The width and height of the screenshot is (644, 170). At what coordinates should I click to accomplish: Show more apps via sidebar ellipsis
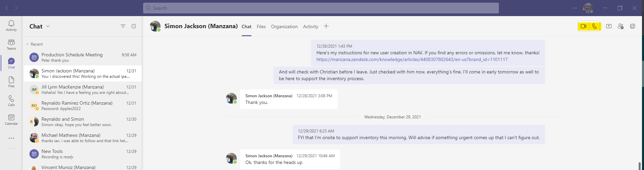11,138
